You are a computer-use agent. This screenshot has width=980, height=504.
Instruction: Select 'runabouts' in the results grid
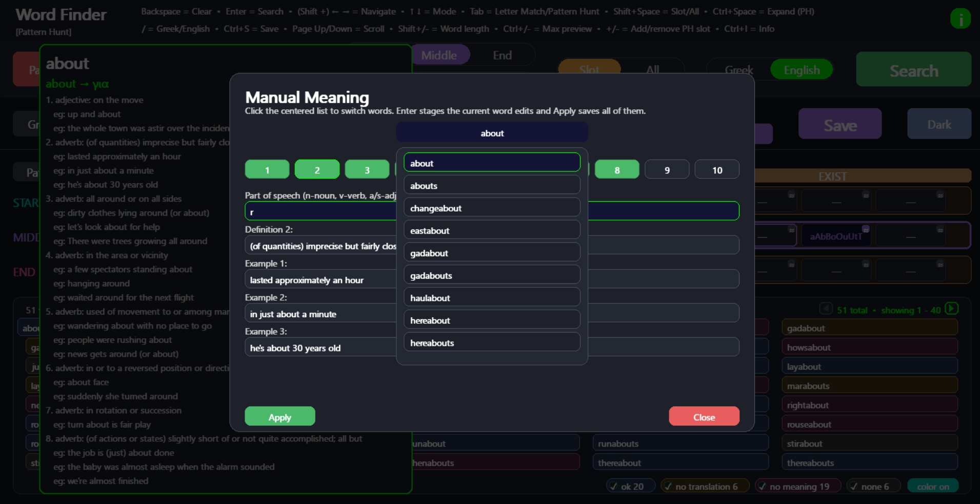[681, 443]
